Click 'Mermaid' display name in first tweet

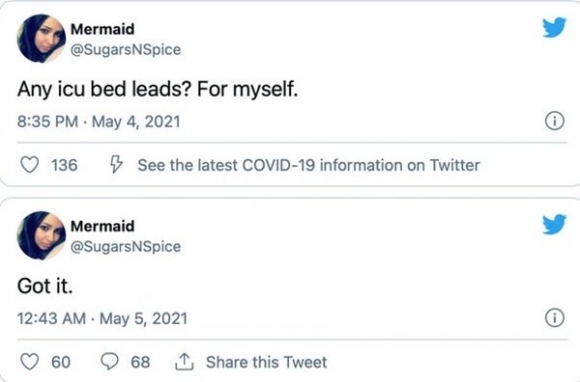[102, 29]
